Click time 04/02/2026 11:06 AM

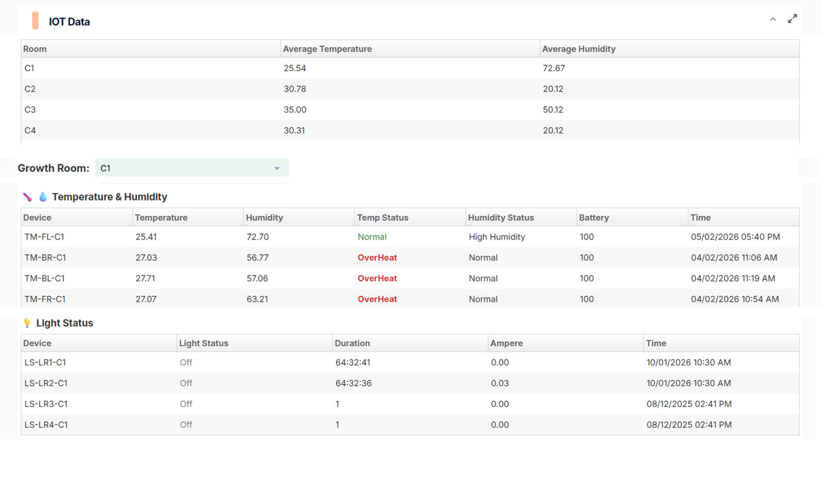(734, 257)
